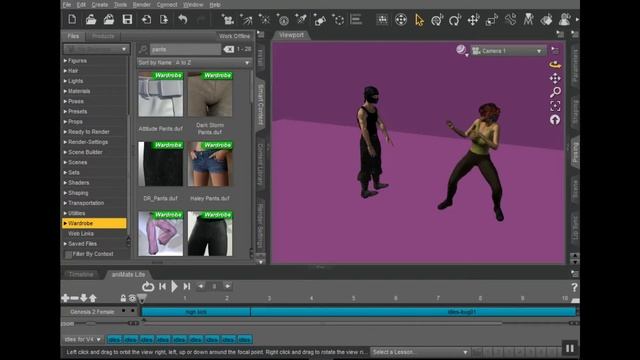Move the track up with up arrow
640x360 pixels.
pyautogui.click(x=93, y=298)
